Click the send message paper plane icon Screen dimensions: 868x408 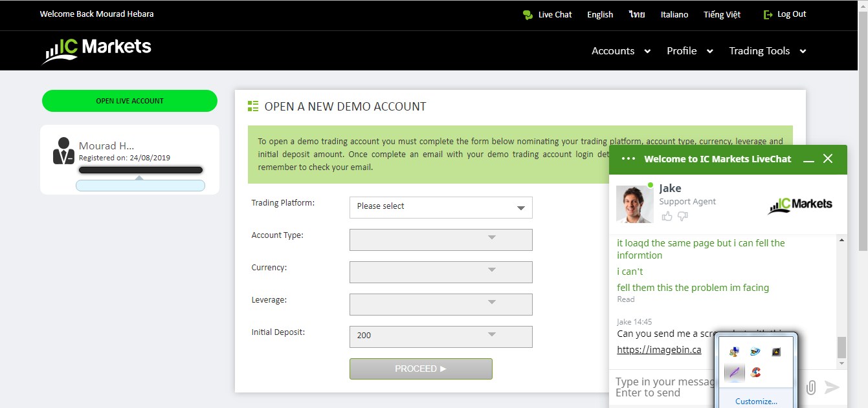832,387
